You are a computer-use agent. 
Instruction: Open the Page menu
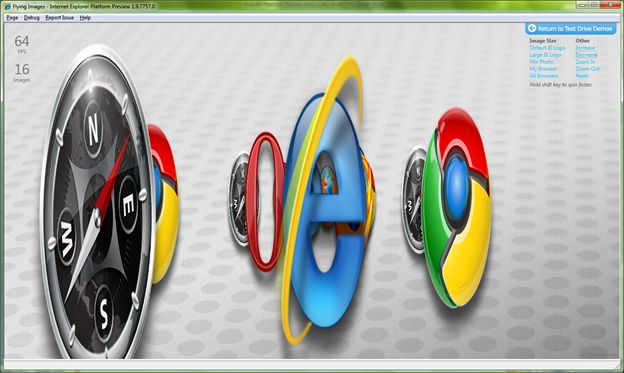point(12,18)
